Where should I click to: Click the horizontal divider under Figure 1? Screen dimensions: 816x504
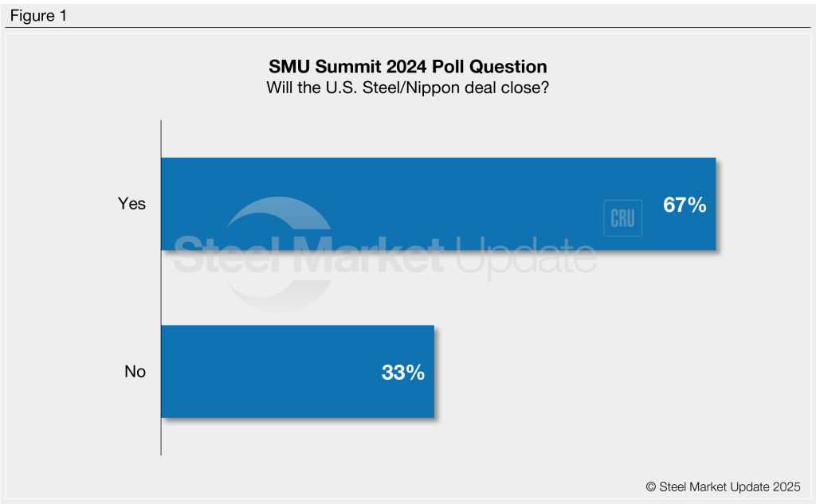[x=408, y=28]
